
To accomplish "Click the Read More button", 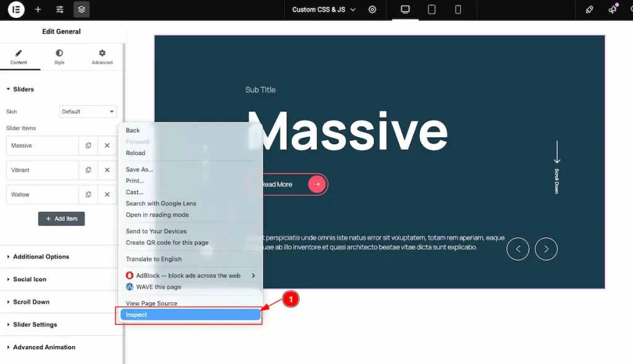I will tap(287, 184).
